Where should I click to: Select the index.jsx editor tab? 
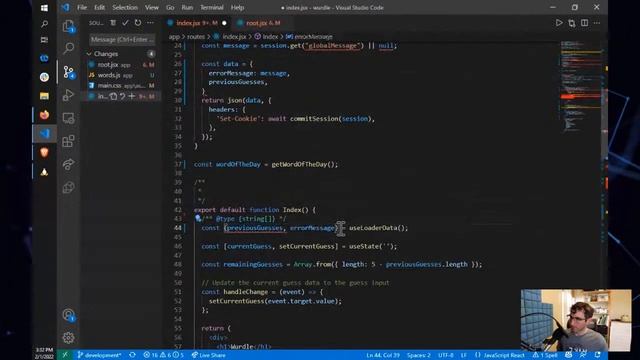tap(197, 23)
